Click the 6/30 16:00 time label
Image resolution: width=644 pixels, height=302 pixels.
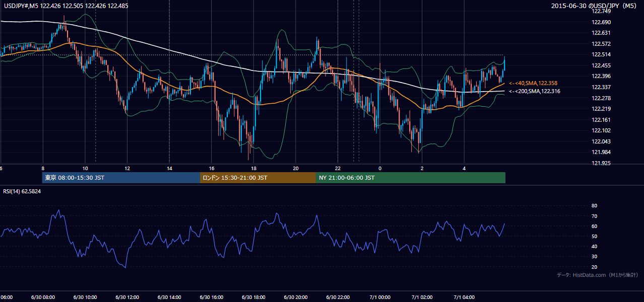coord(212,297)
